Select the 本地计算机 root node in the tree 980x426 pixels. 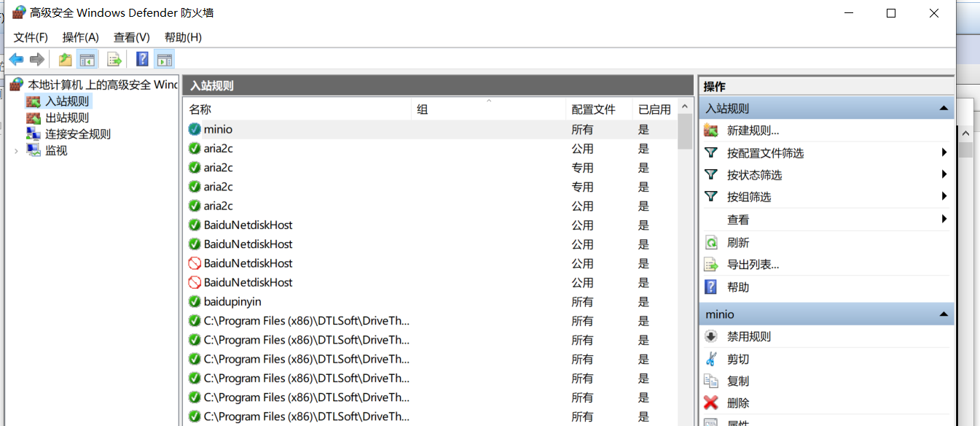103,85
